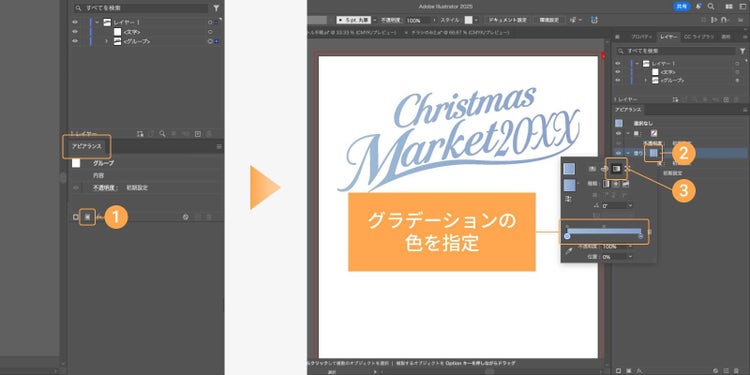Toggle eye of <グループ> in right Layers panel

(x=618, y=80)
